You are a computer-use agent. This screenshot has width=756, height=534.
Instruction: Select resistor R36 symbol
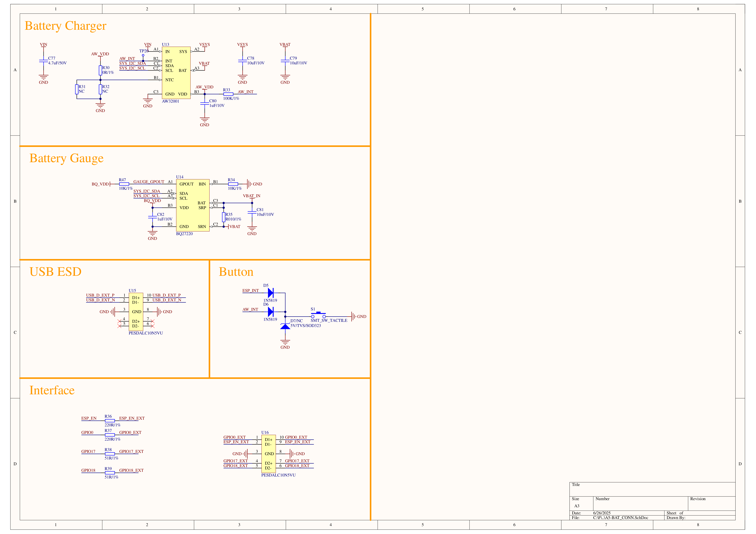110,421
